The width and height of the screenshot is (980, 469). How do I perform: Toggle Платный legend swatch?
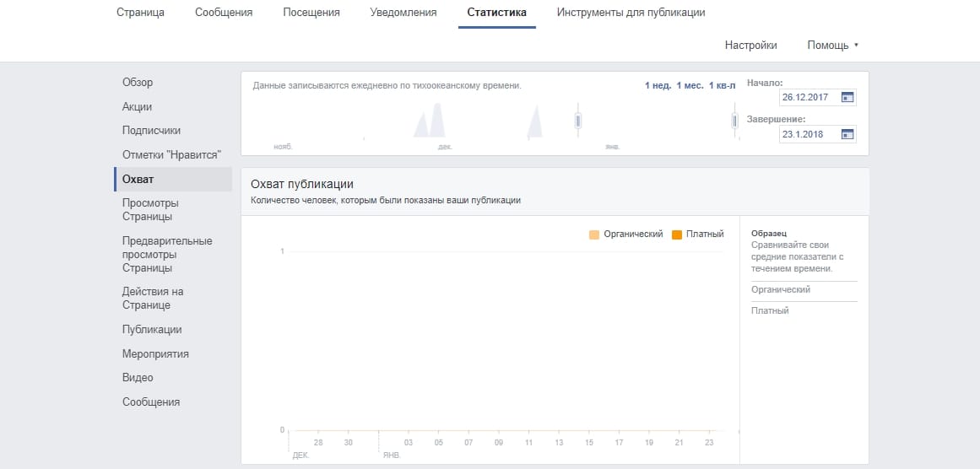(x=677, y=234)
